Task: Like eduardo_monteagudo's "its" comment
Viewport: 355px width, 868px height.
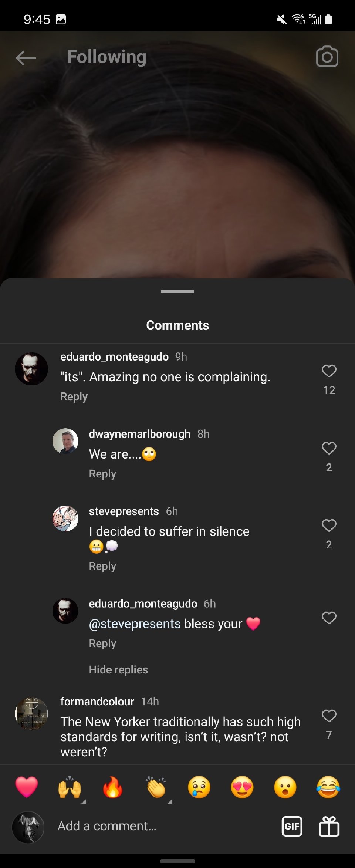Action: click(329, 371)
